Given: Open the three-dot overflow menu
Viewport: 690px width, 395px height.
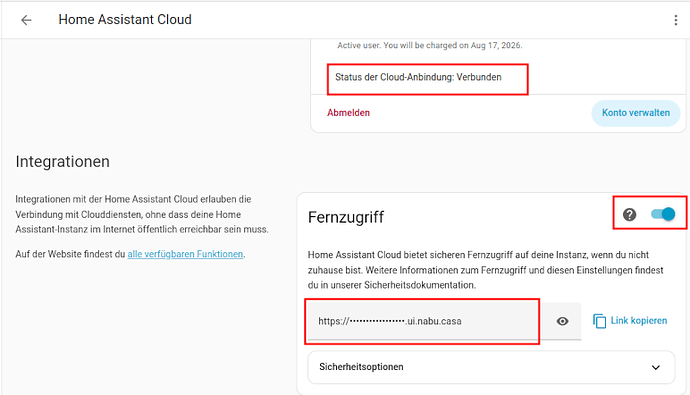Looking at the screenshot, I should [675, 20].
